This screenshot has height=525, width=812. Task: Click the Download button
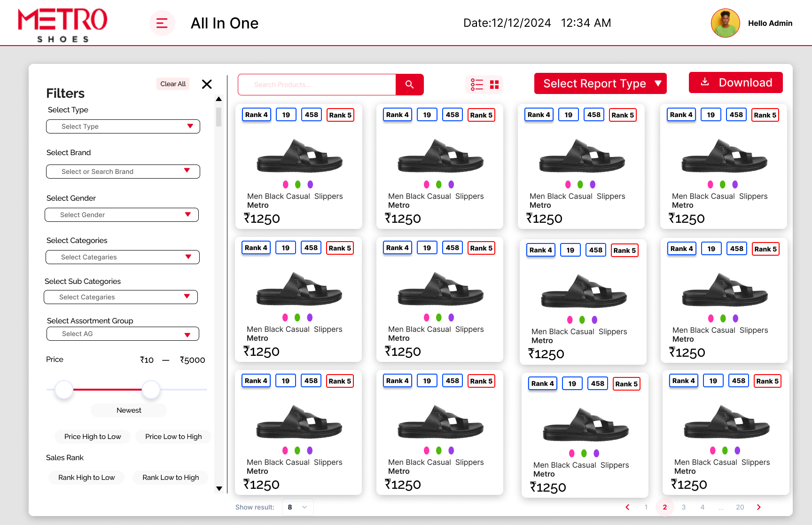(735, 83)
